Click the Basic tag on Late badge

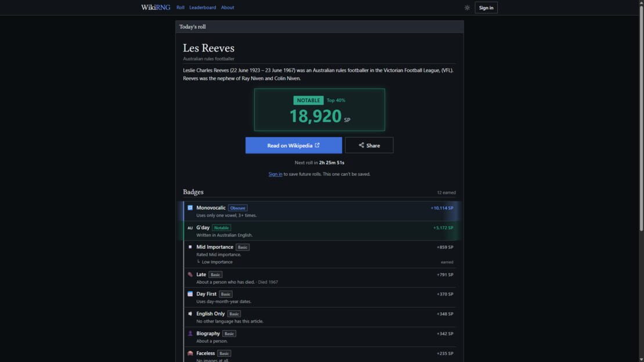pos(215,274)
